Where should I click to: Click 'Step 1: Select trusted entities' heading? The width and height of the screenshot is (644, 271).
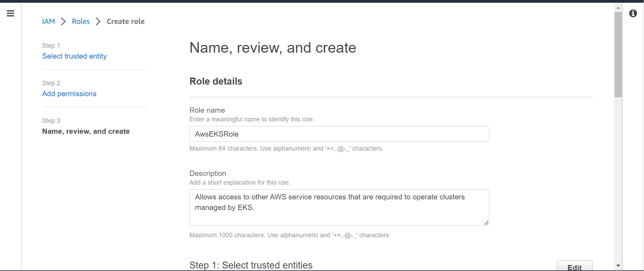(251, 265)
